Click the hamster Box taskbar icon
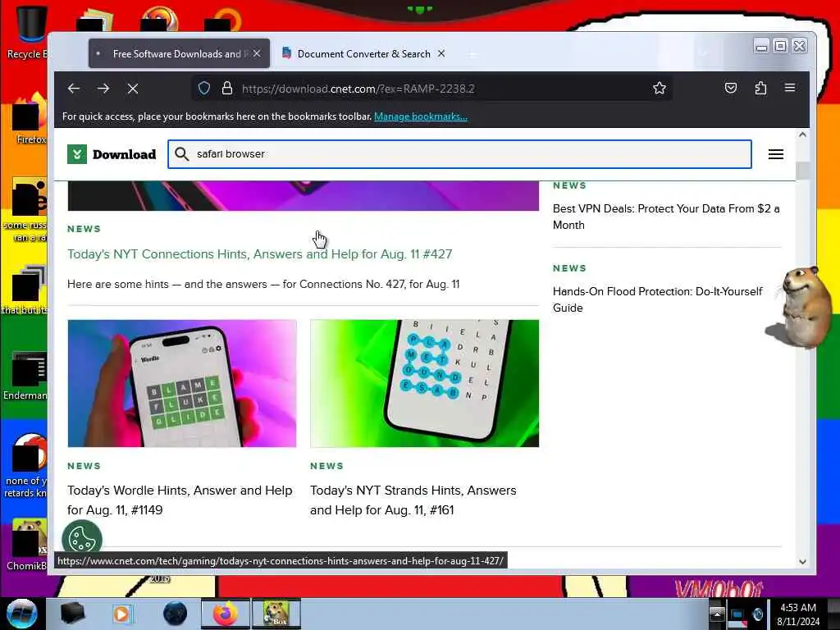Screen dimensions: 840x630 [276, 614]
